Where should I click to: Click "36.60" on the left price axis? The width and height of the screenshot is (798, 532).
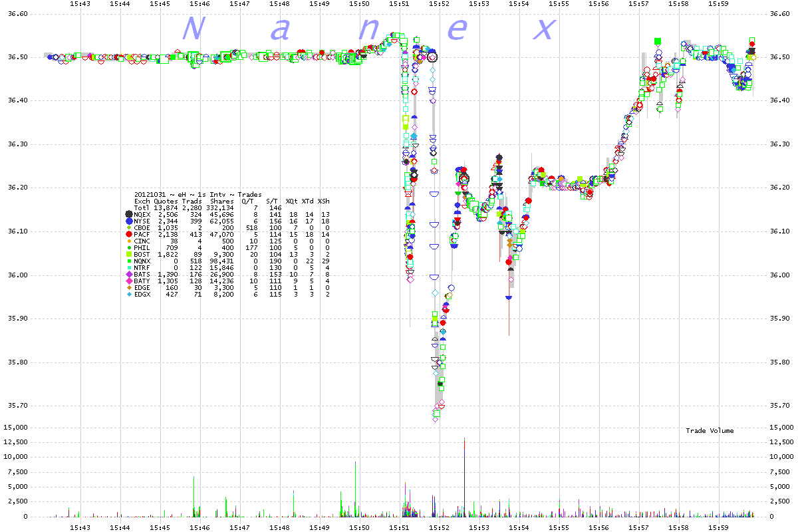point(17,13)
